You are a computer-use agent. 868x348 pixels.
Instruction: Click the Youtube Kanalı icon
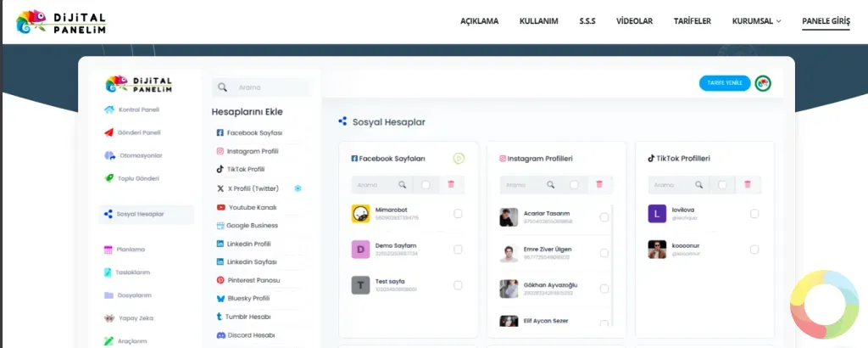pyautogui.click(x=221, y=207)
